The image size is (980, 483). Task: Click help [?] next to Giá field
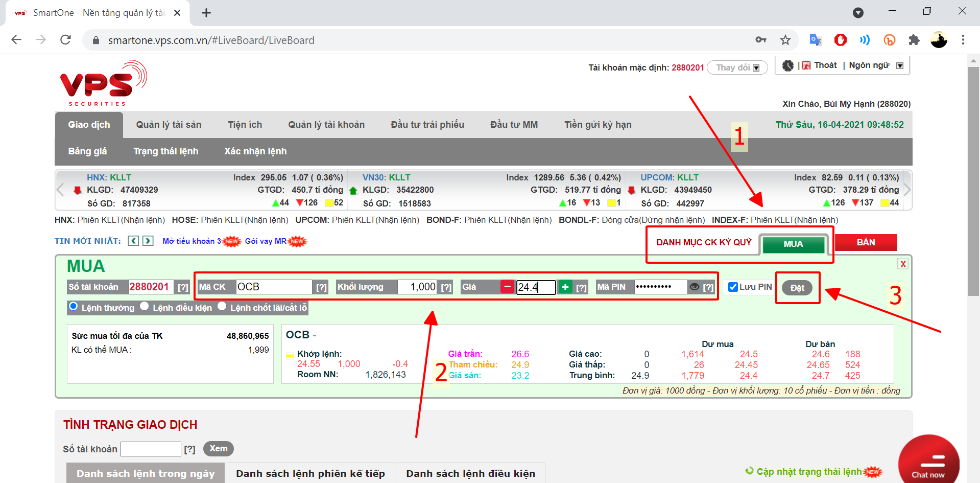581,287
